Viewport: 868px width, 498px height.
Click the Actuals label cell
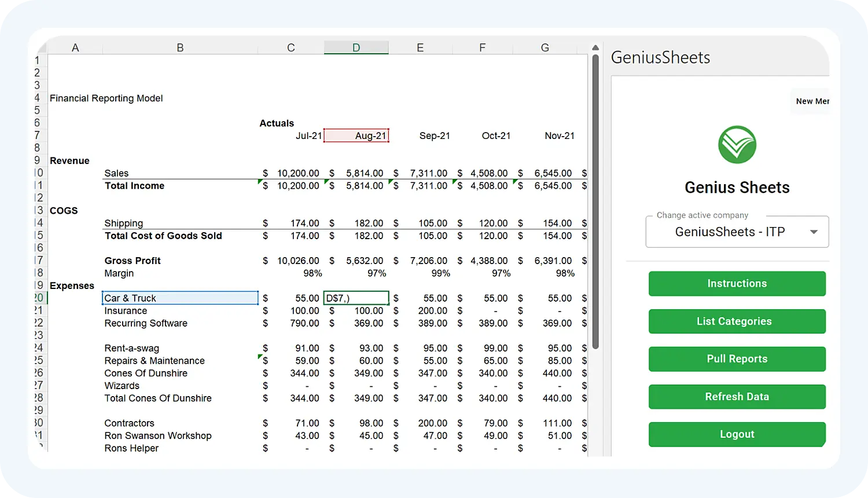[x=277, y=123]
